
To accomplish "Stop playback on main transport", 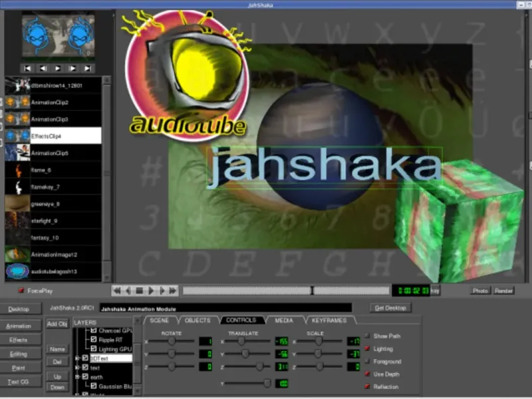I will 140,291.
